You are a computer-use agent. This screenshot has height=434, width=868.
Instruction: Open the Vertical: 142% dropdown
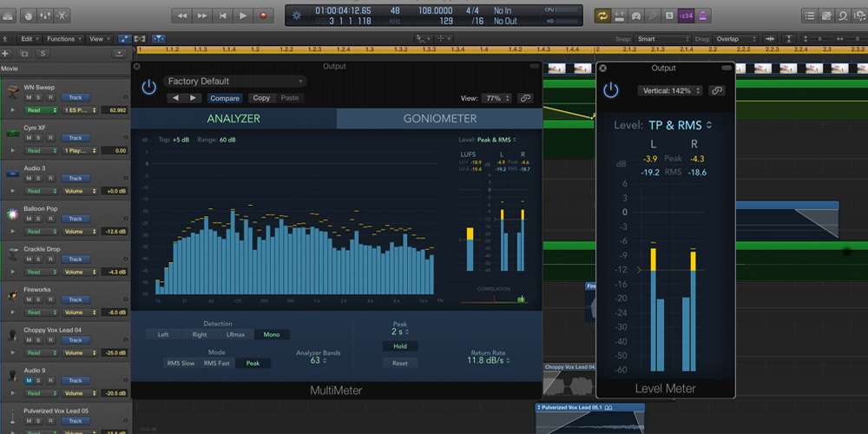(x=670, y=91)
